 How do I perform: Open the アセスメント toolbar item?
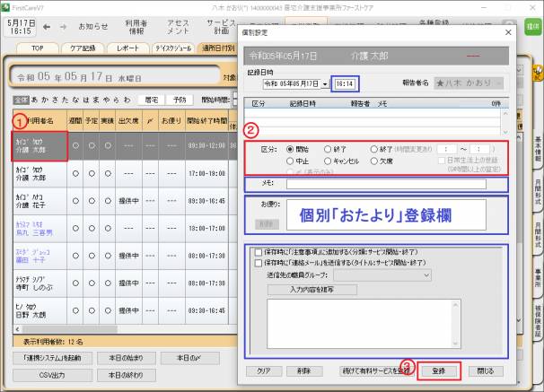pos(178,26)
